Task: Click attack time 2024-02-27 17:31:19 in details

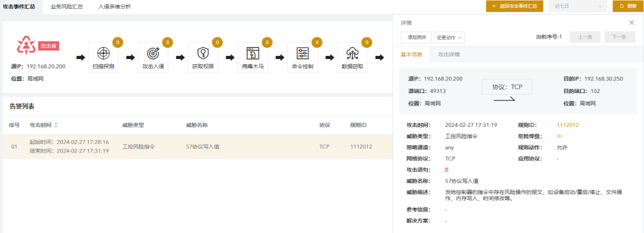Action: point(471,125)
